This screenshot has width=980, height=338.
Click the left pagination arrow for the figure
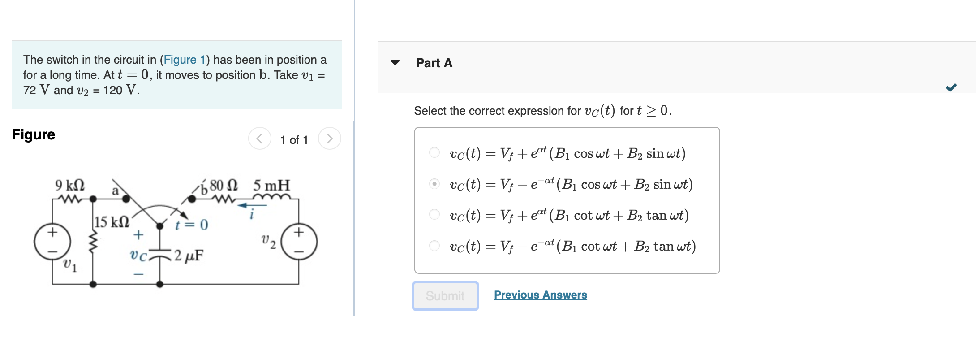click(x=260, y=139)
